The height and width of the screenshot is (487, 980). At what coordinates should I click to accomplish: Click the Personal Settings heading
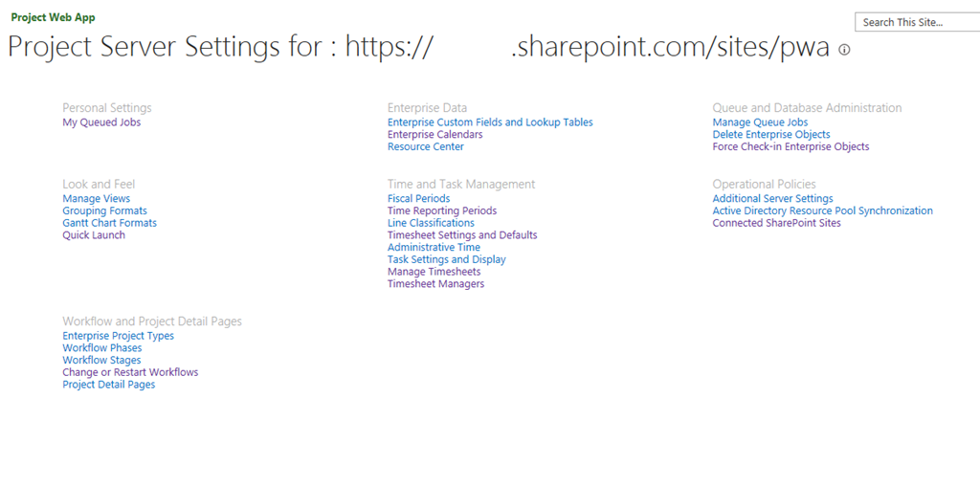tap(107, 108)
